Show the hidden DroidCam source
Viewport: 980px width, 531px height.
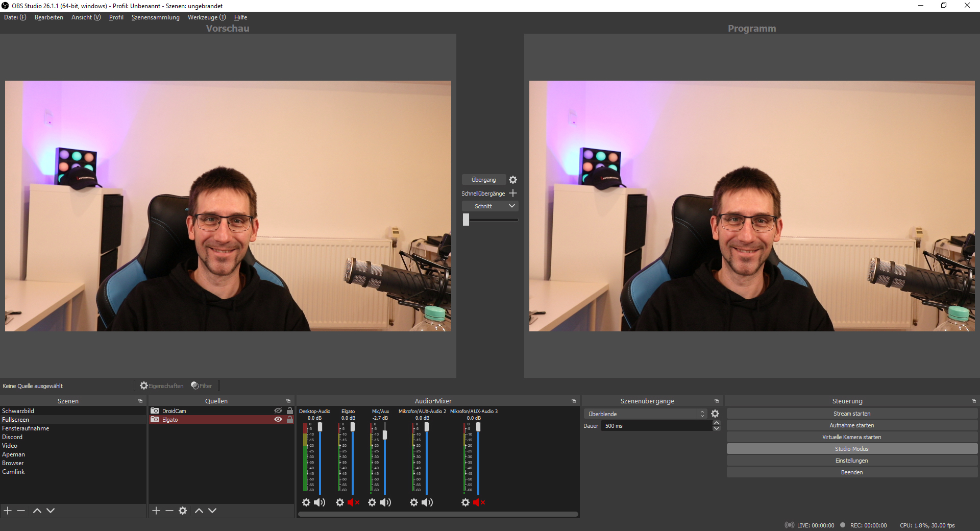coord(278,411)
